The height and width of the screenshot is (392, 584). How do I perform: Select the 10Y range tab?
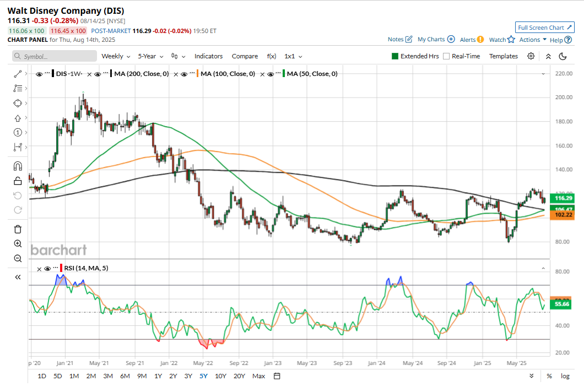[x=220, y=376]
